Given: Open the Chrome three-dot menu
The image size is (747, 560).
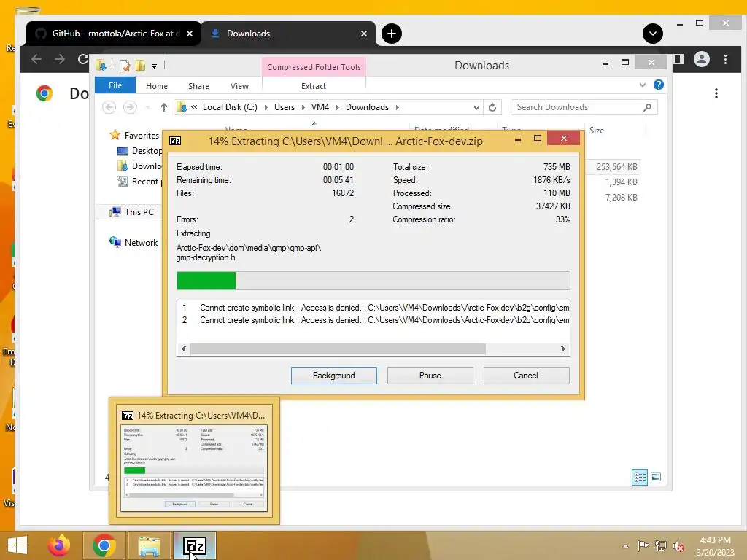Looking at the screenshot, I should (725, 60).
